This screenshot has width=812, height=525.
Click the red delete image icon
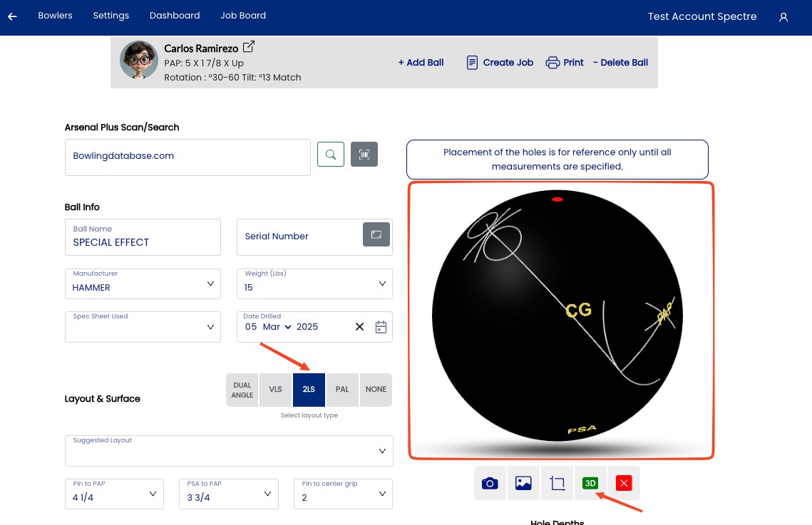pyautogui.click(x=624, y=483)
